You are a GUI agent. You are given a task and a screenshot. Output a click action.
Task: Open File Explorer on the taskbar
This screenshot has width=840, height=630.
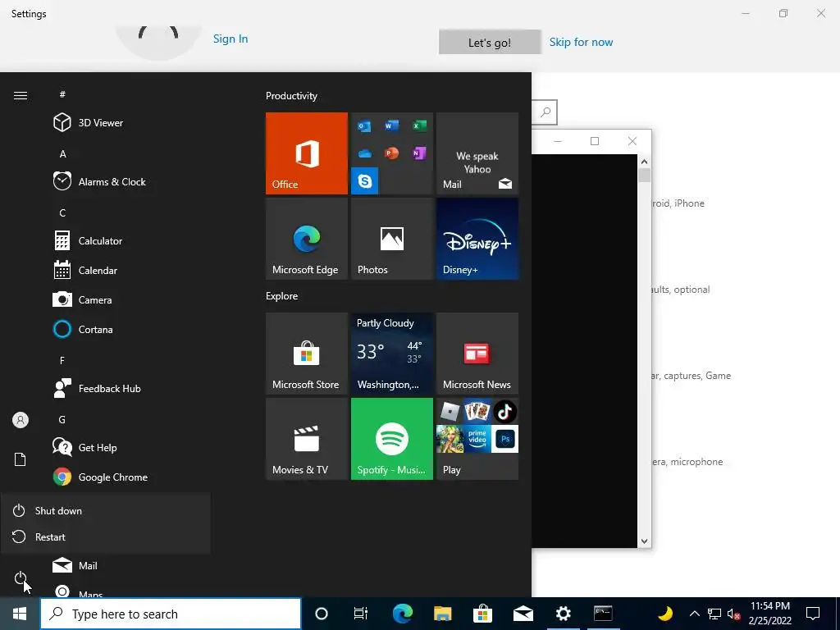[x=442, y=614]
